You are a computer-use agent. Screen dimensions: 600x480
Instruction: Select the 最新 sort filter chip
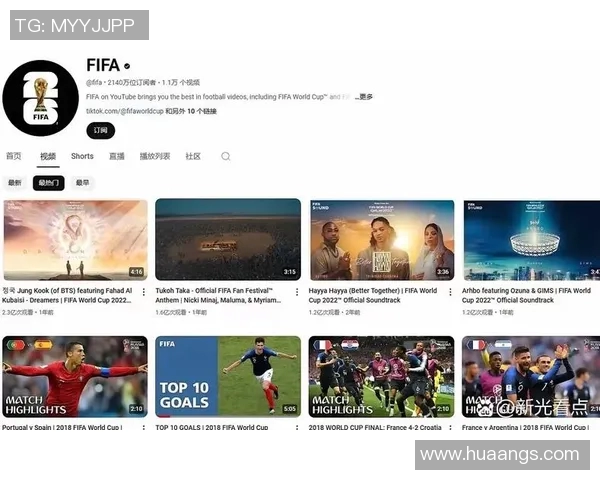pos(15,183)
